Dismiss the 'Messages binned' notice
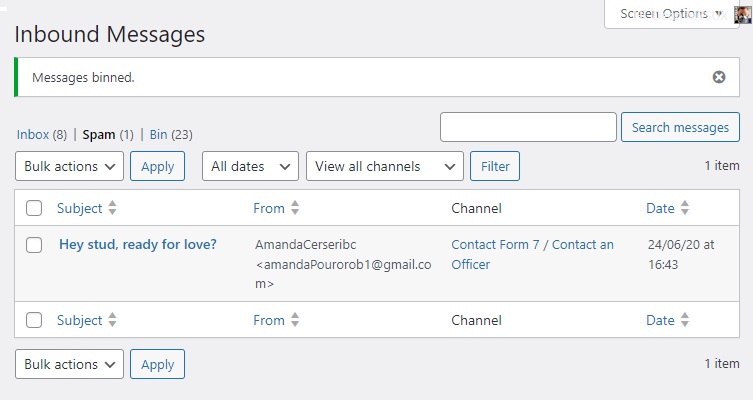 pos(718,77)
